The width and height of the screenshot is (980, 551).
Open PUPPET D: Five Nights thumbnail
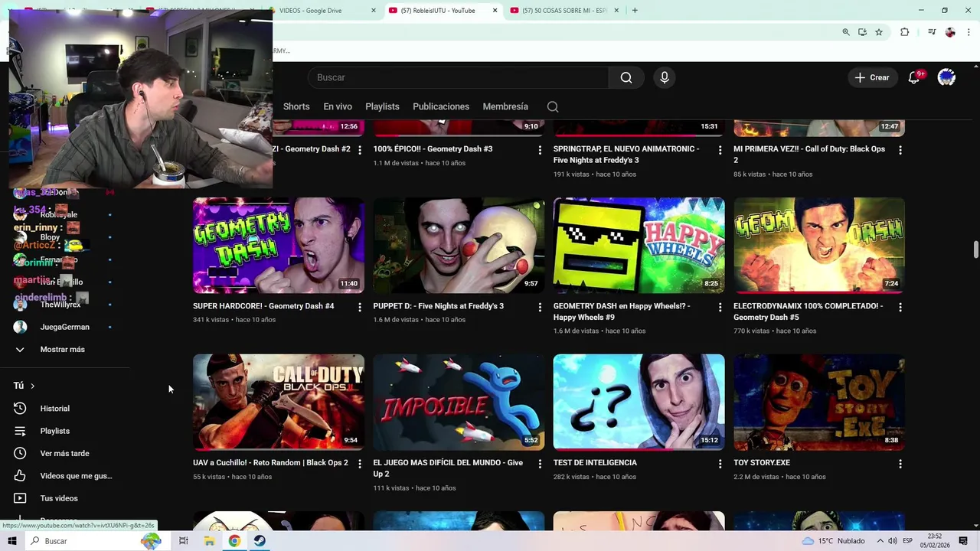(x=459, y=246)
